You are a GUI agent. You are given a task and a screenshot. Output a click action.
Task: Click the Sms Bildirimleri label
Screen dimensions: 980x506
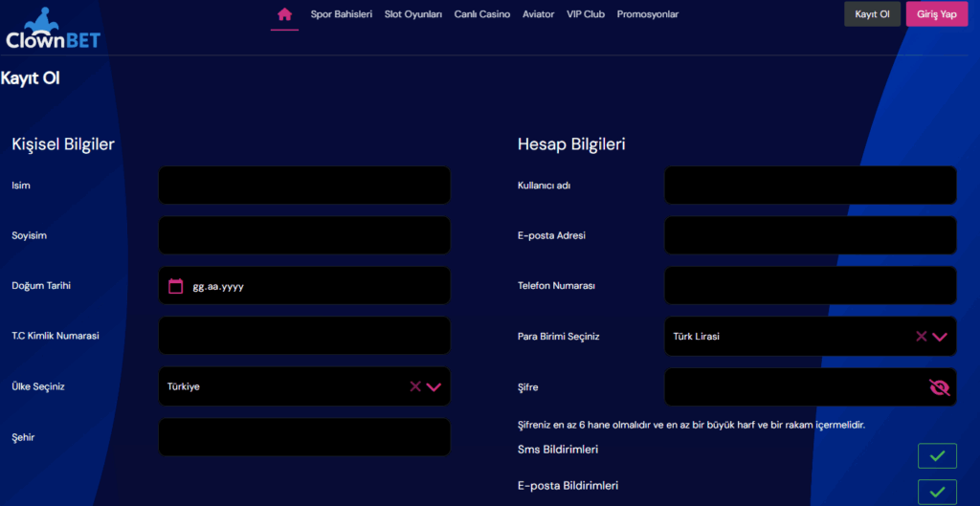558,449
